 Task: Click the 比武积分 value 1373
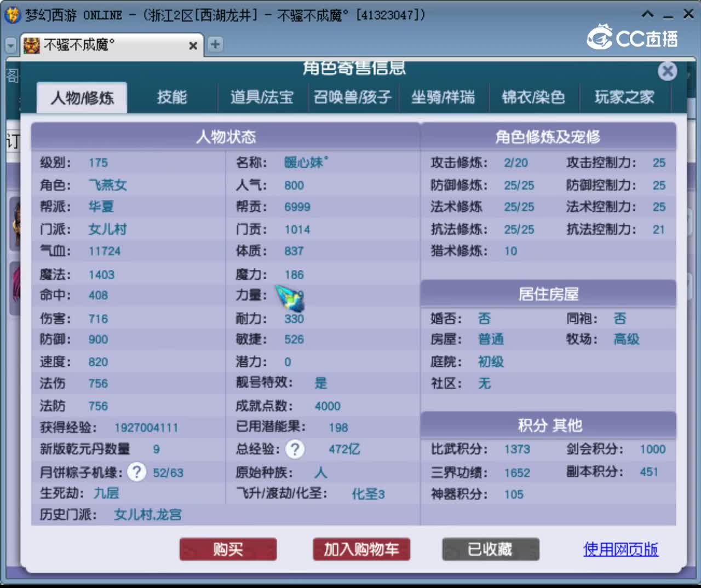(x=517, y=449)
